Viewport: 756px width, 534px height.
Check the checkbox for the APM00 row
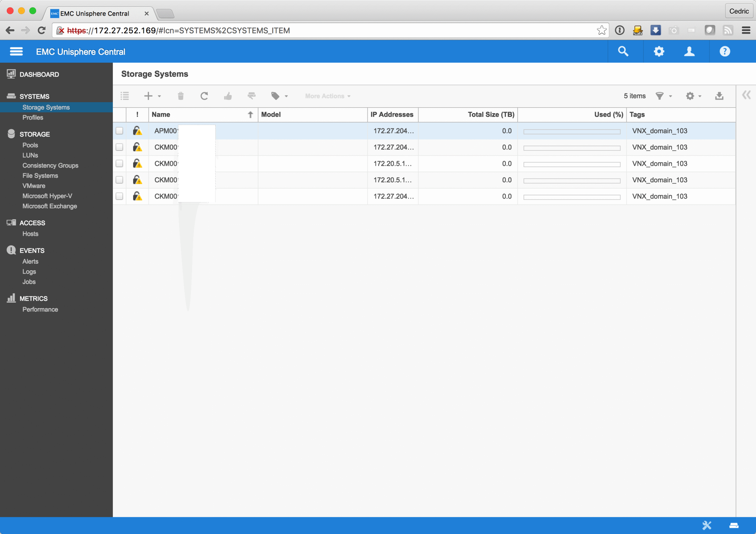(119, 131)
